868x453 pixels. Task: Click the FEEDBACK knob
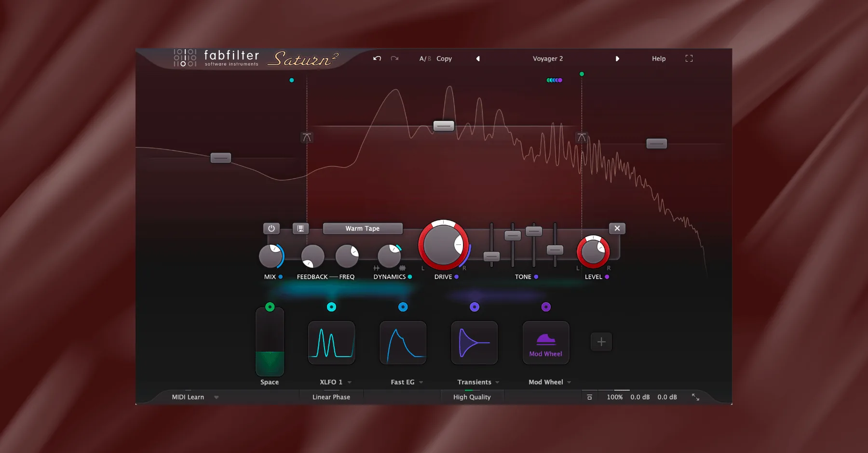pos(312,256)
